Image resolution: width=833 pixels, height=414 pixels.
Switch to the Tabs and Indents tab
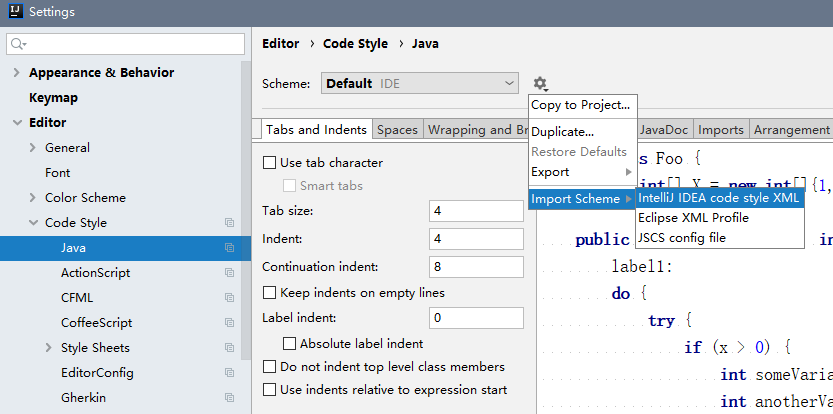point(317,130)
